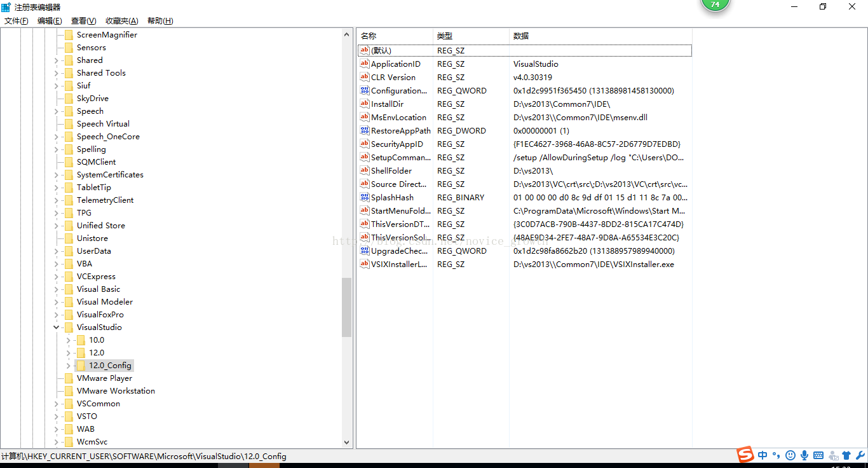Click the UpgradeChec QWORD value icon
The height and width of the screenshot is (468, 868).
click(365, 251)
